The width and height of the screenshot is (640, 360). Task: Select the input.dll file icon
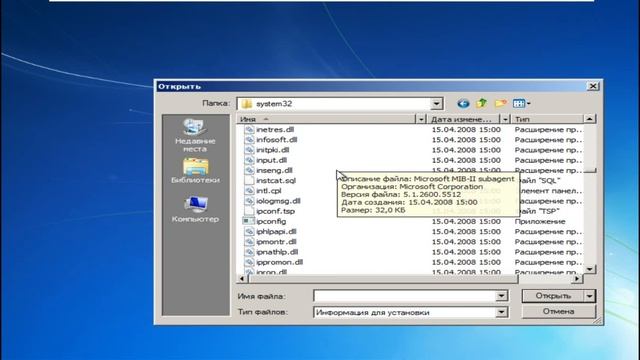(x=249, y=160)
